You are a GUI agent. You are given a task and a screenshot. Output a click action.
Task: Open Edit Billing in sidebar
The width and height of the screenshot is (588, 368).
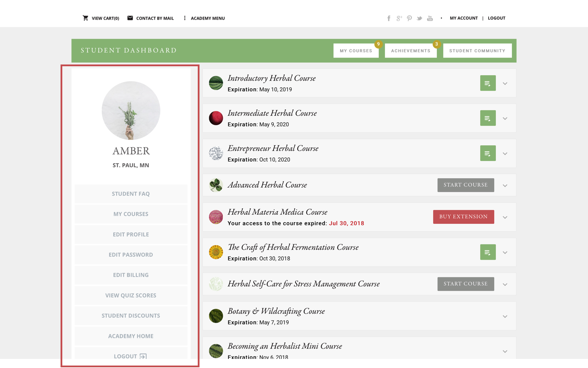click(x=131, y=275)
